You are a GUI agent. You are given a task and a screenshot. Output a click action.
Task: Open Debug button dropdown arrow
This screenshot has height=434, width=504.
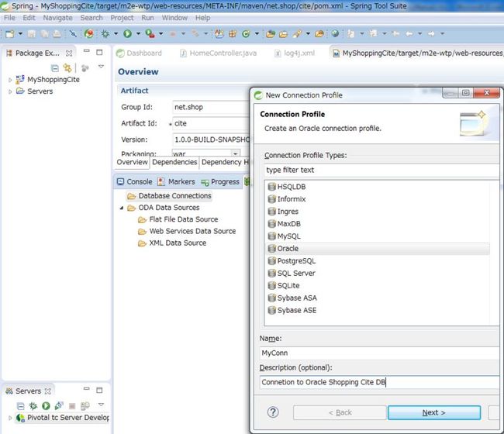pos(116,33)
